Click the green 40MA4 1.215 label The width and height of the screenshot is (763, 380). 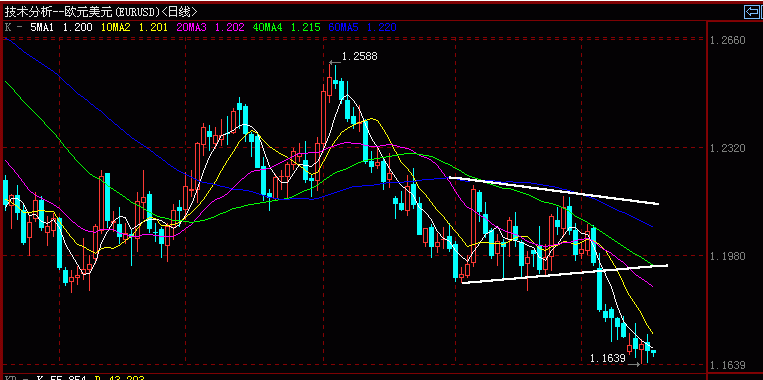coord(287,28)
